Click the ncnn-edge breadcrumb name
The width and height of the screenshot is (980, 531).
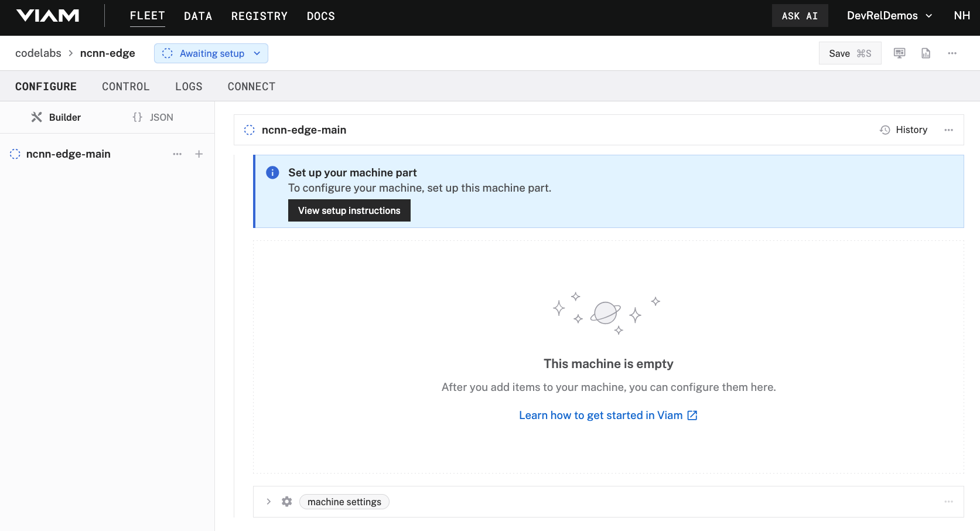(108, 53)
